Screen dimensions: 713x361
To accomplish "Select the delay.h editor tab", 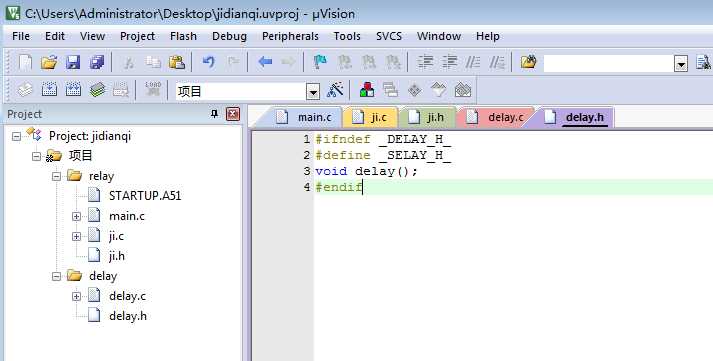I will tap(575, 117).
